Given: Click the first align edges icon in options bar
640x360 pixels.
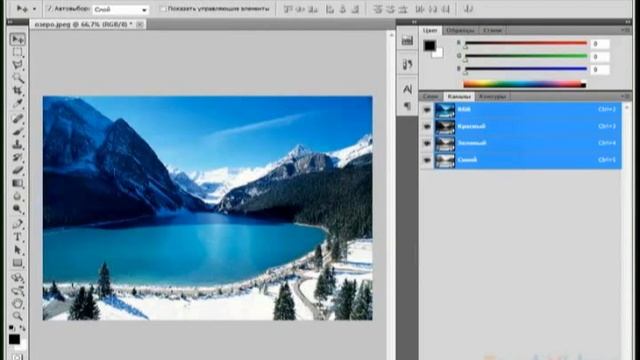Looking at the screenshot, I should [288, 9].
